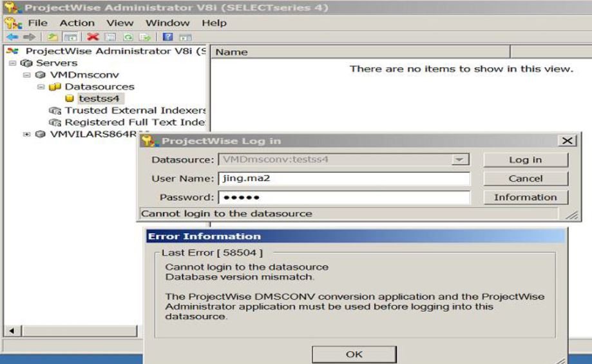Click left arrow of tree horizontal scrollbar
The image size is (592, 364).
click(12, 331)
